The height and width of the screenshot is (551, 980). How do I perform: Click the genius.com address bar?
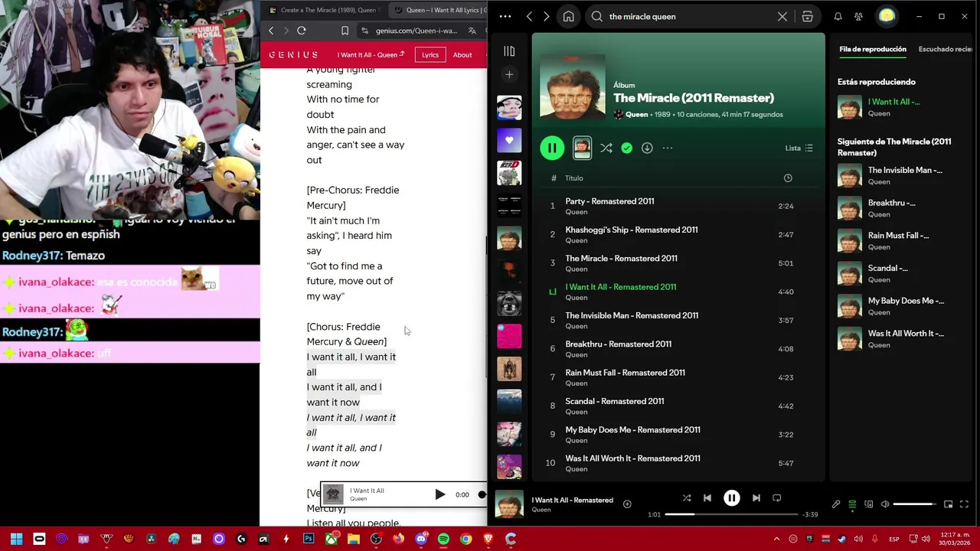point(416,31)
